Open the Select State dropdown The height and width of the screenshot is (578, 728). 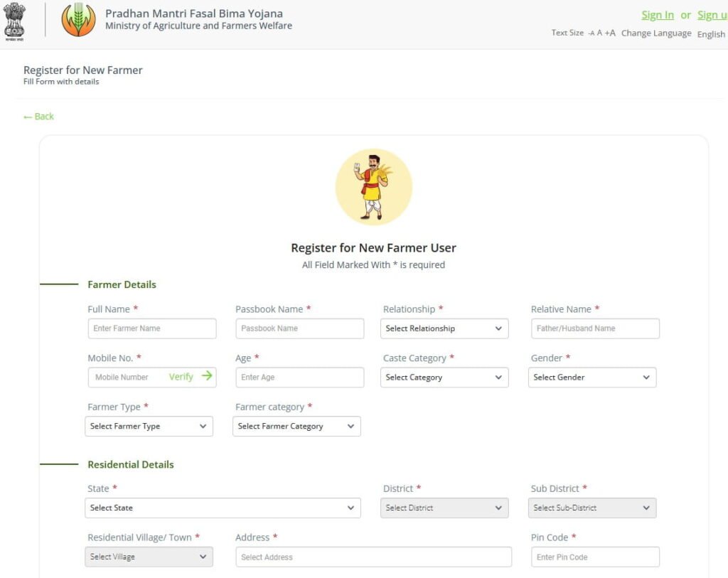coord(223,508)
